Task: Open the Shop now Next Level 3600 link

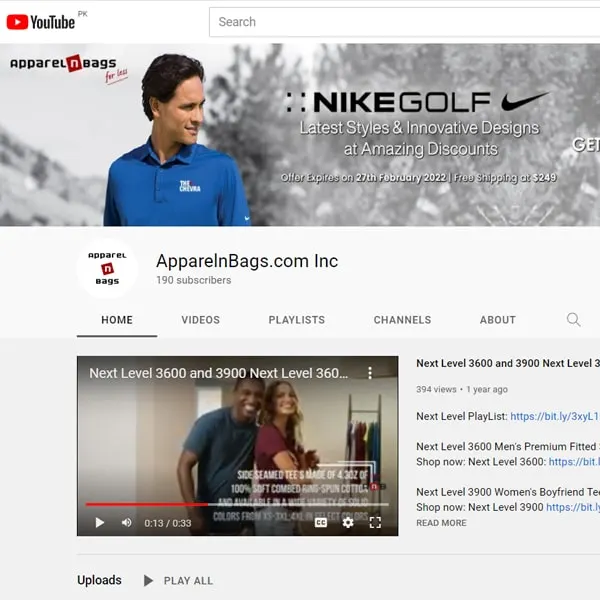Action: 574,462
